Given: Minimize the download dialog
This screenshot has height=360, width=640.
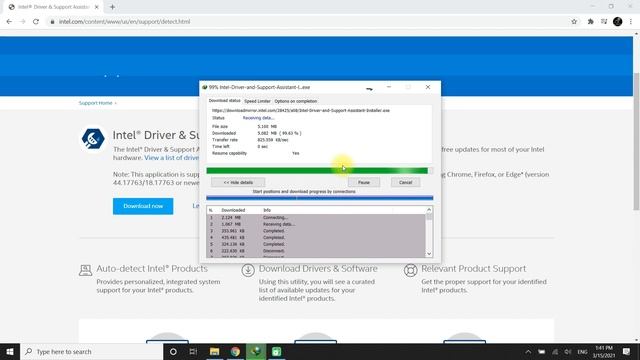Looking at the screenshot, I should pos(389,87).
